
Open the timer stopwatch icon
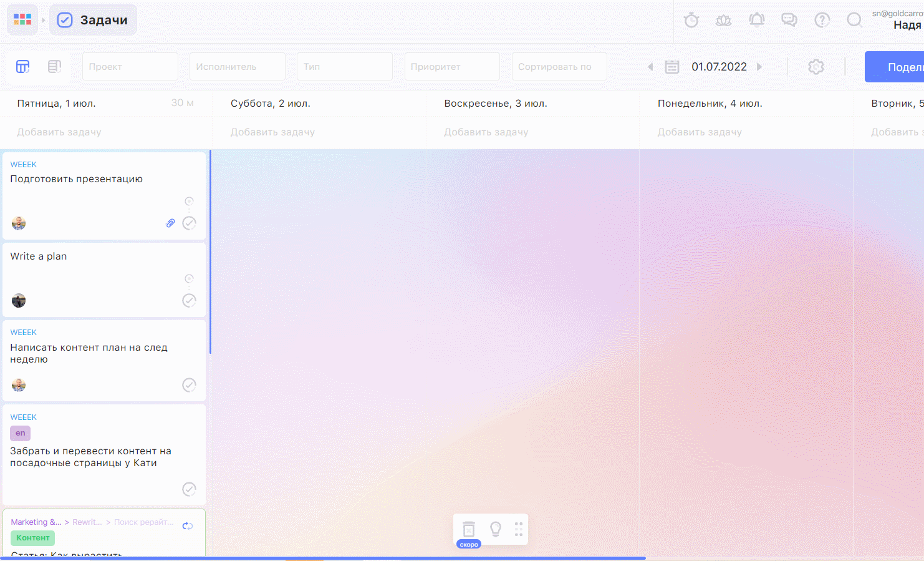click(x=691, y=21)
